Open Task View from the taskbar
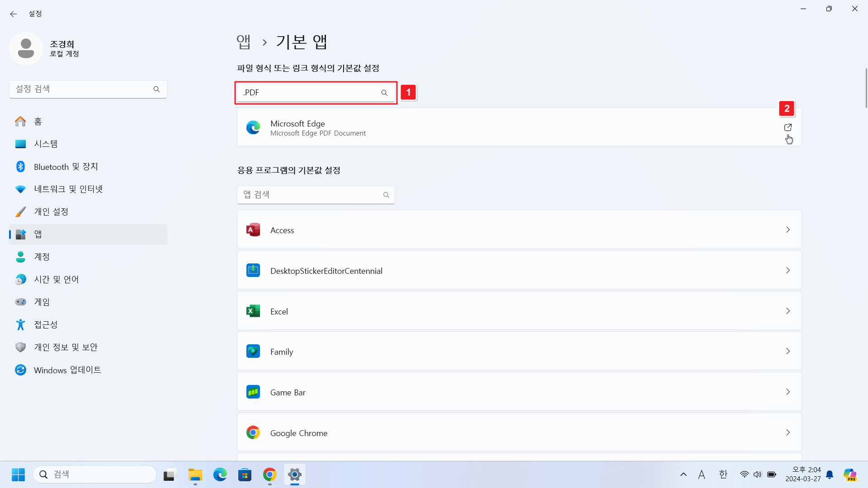This screenshot has height=488, width=868. (169, 474)
